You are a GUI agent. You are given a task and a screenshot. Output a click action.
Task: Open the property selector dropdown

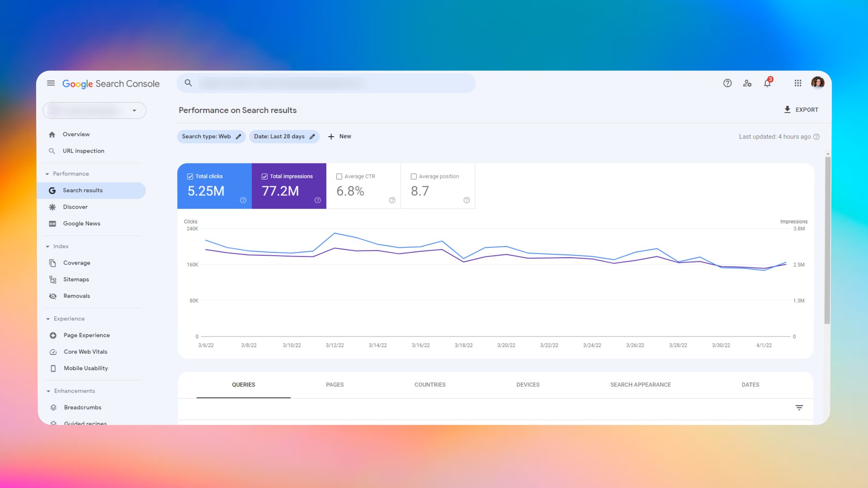95,111
